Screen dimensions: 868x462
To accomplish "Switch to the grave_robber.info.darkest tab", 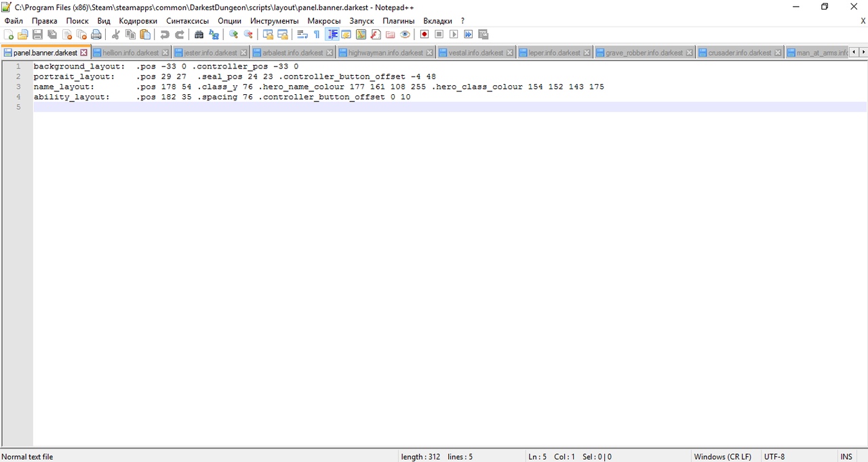I will 644,52.
